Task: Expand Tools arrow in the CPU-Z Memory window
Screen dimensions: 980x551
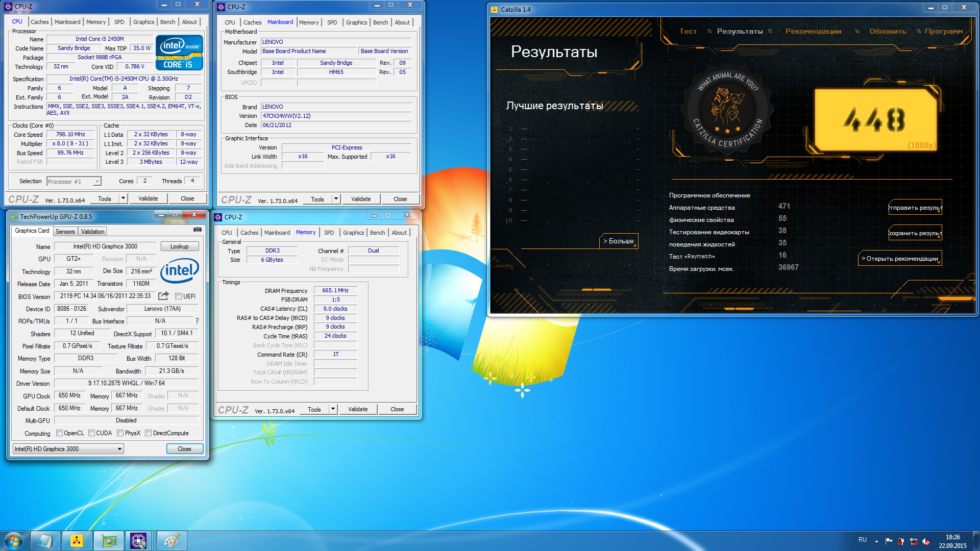Action: (x=332, y=409)
